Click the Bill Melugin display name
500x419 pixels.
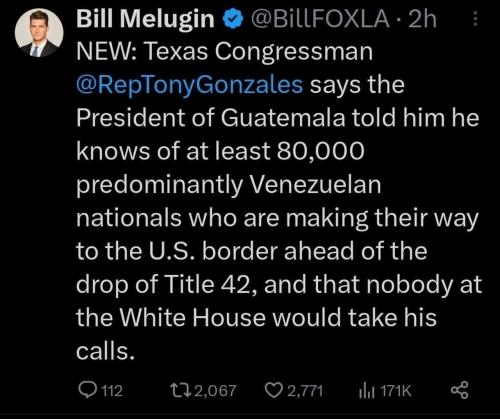coord(145,19)
